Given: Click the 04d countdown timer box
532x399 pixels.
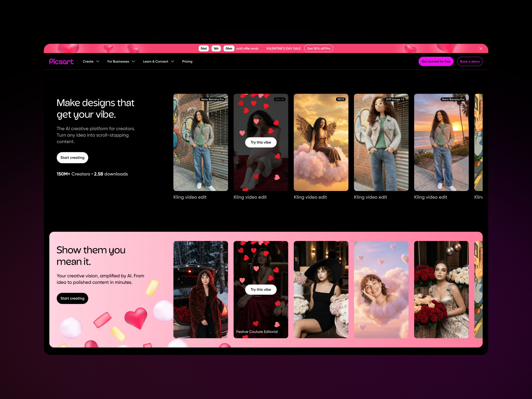Looking at the screenshot, I should click(x=203, y=48).
